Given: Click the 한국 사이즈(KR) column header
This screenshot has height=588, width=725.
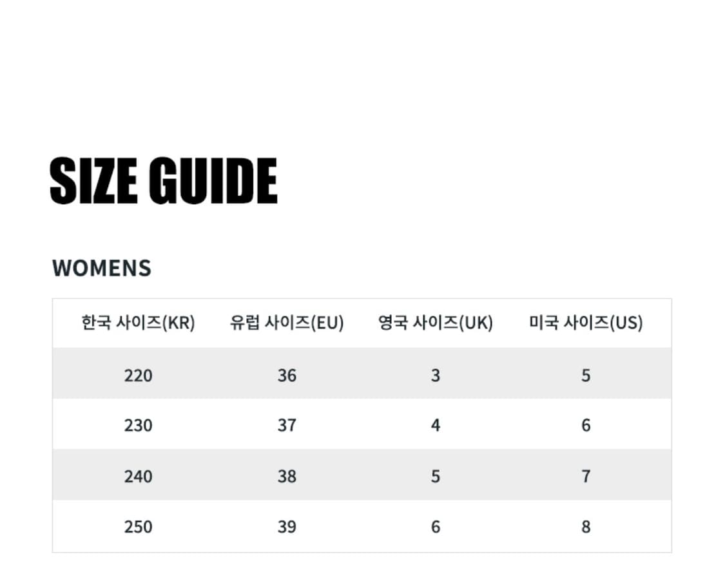Looking at the screenshot, I should tap(138, 323).
